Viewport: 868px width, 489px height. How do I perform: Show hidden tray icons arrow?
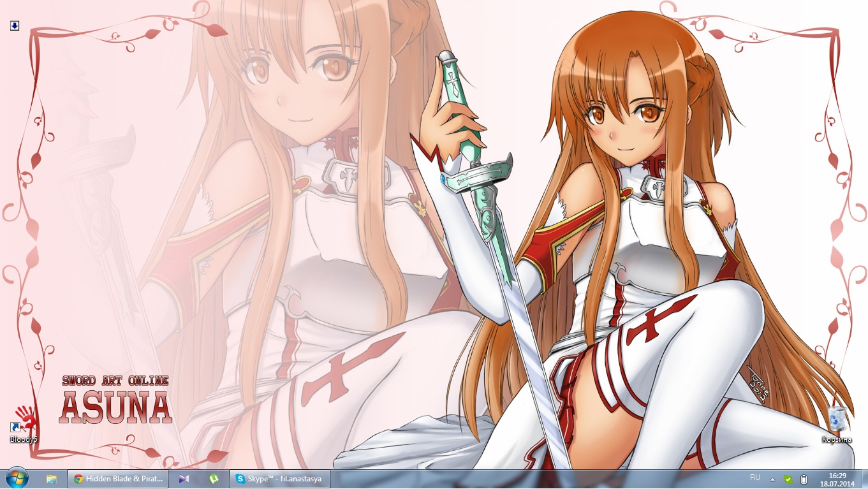772,479
